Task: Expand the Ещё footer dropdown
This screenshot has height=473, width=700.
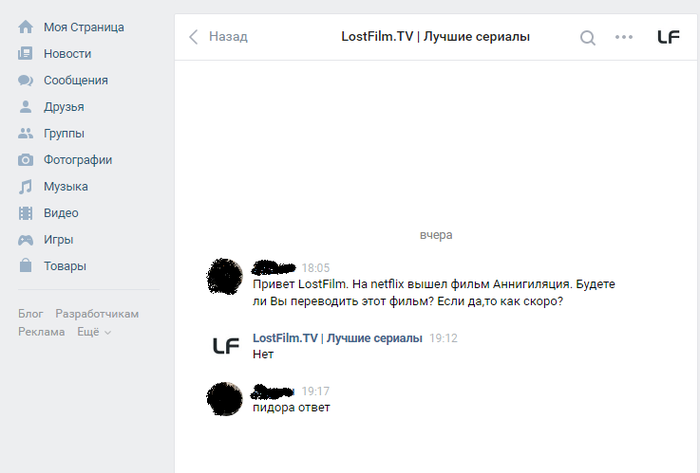Action: 94,332
